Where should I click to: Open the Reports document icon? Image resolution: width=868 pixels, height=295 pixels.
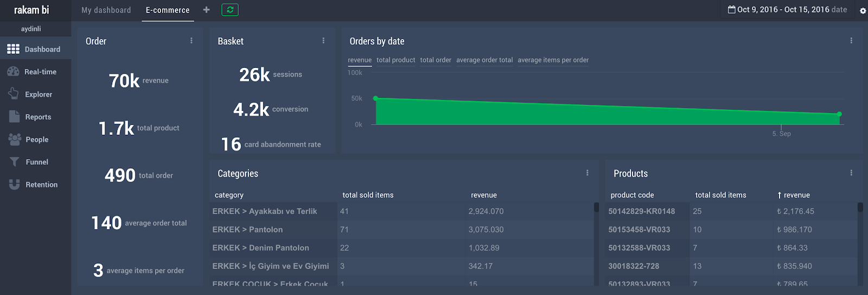(x=14, y=117)
